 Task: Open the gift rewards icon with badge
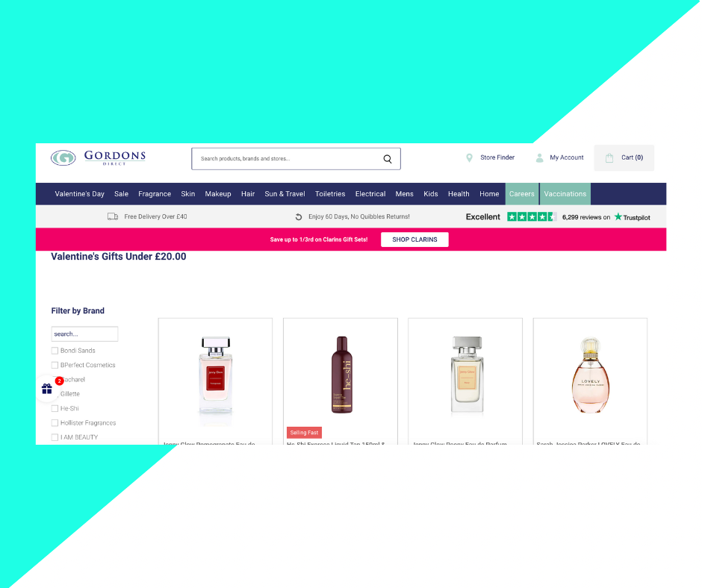(x=47, y=389)
